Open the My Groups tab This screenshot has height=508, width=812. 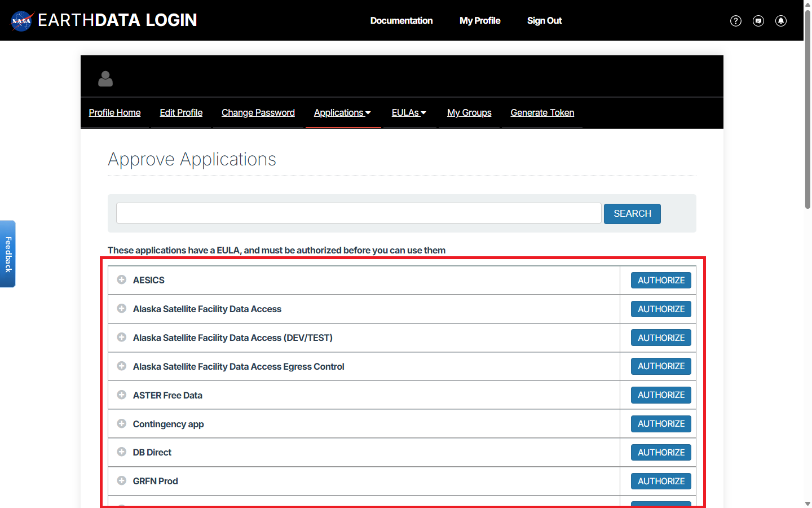pyautogui.click(x=469, y=113)
